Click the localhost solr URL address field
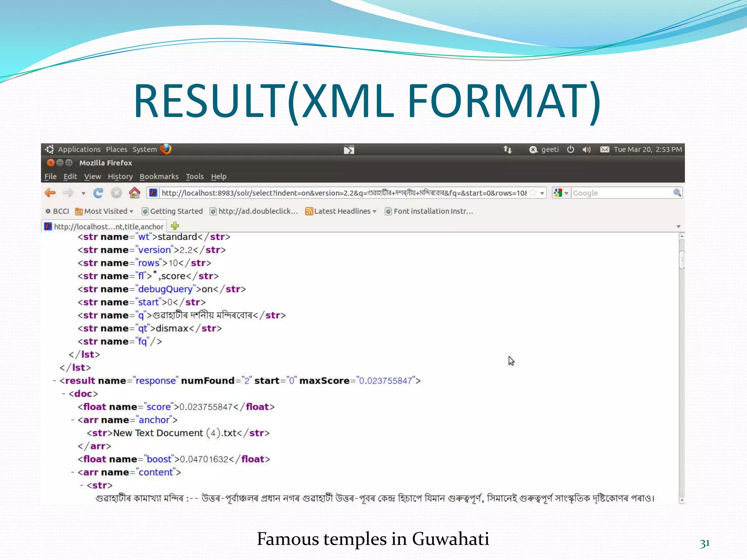 coord(344,193)
